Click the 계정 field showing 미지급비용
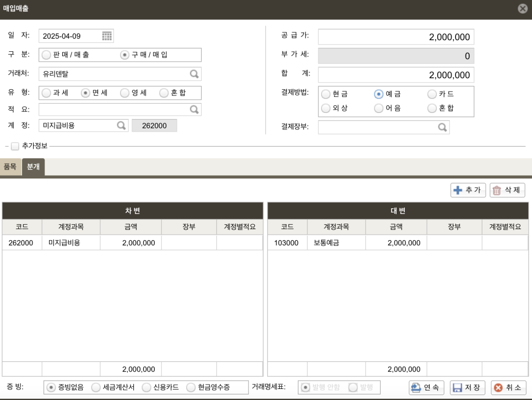Image resolution: width=532 pixels, height=400 pixels. 84,126
